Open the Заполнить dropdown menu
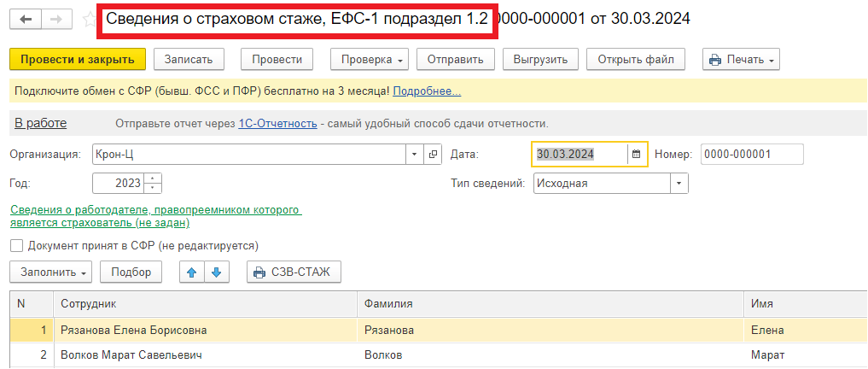868x369 pixels. tap(53, 272)
